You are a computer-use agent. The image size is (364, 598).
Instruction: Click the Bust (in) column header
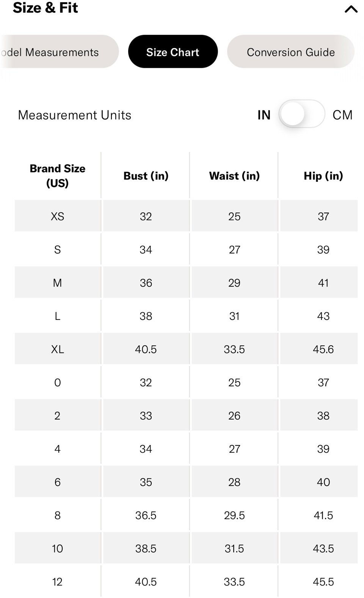tap(146, 176)
